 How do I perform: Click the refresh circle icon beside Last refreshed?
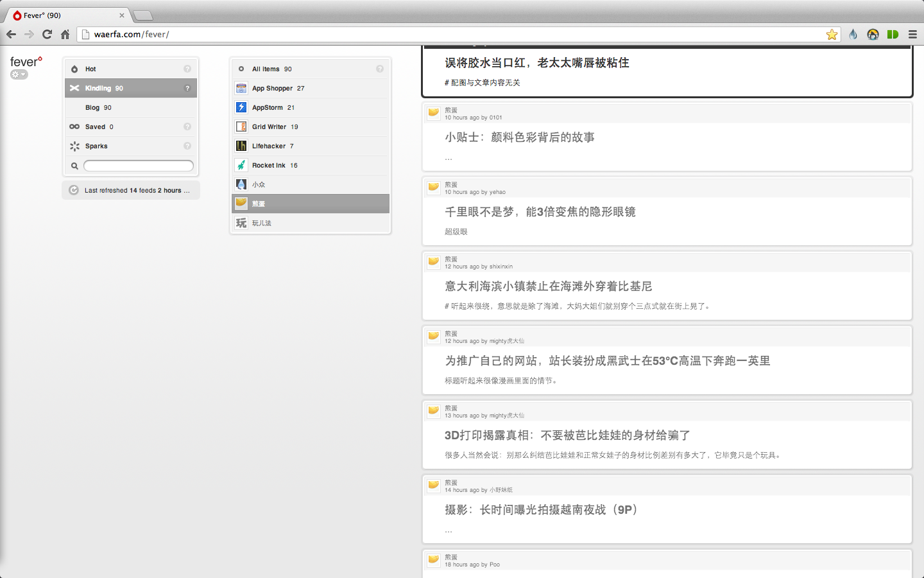[74, 190]
